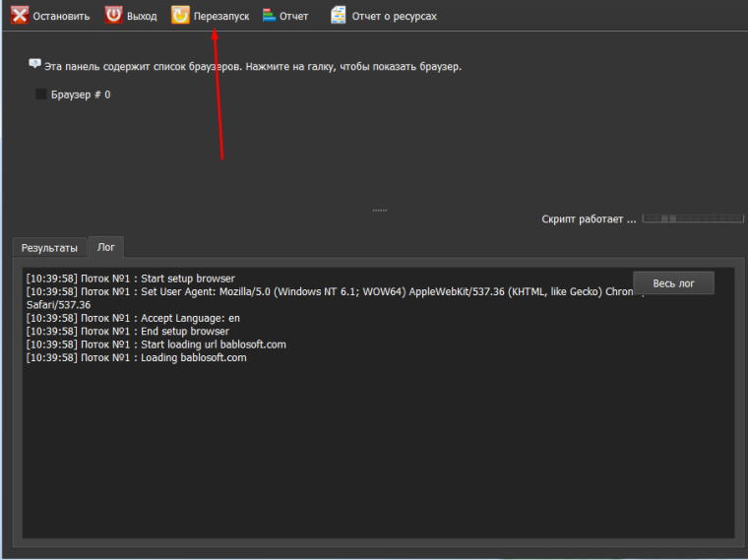
Task: Open the Лог tab
Action: [x=105, y=247]
